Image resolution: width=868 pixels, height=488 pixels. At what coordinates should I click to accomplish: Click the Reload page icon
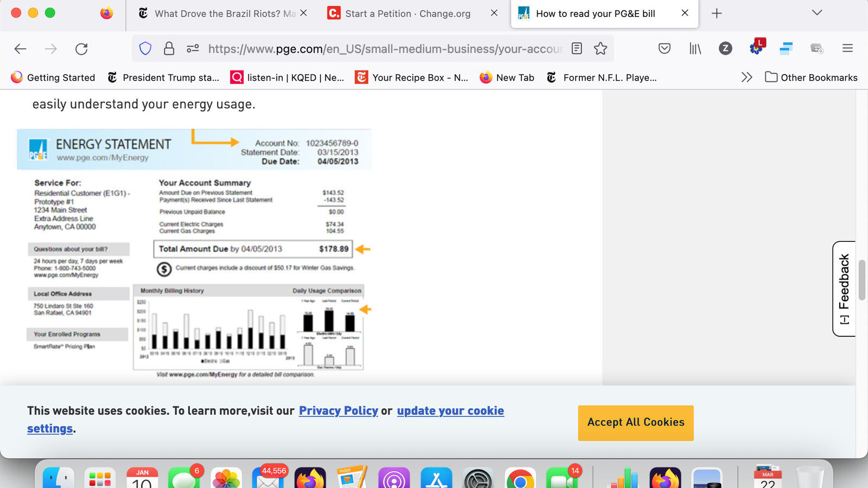point(81,49)
